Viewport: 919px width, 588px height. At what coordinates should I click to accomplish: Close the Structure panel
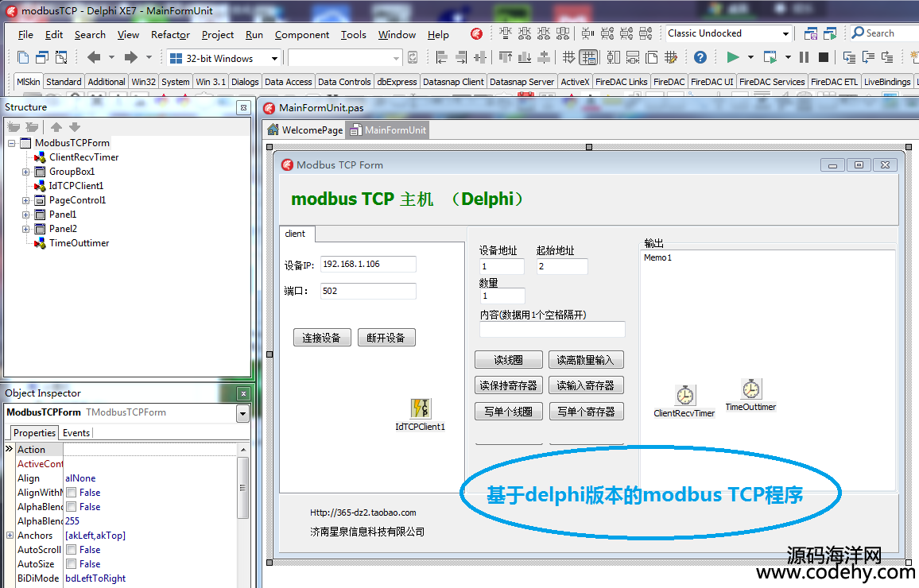243,107
